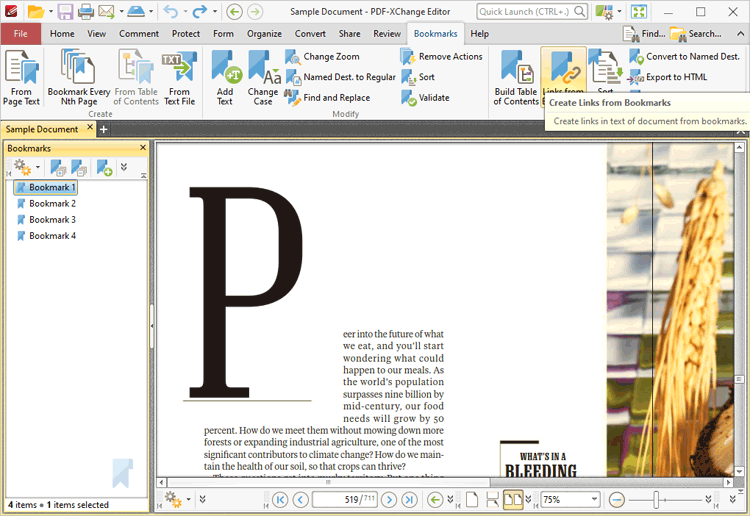This screenshot has height=516, width=750.
Task: Close the Sample Document tab
Action: 90,127
